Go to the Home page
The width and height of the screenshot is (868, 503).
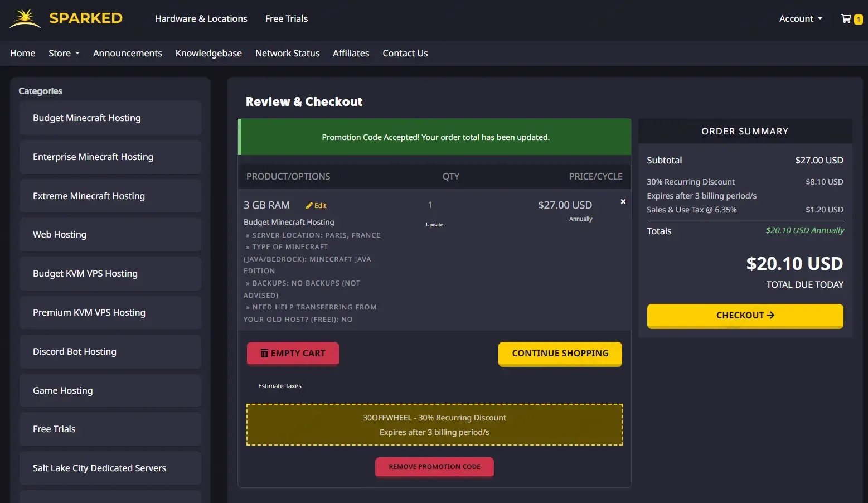(x=23, y=53)
